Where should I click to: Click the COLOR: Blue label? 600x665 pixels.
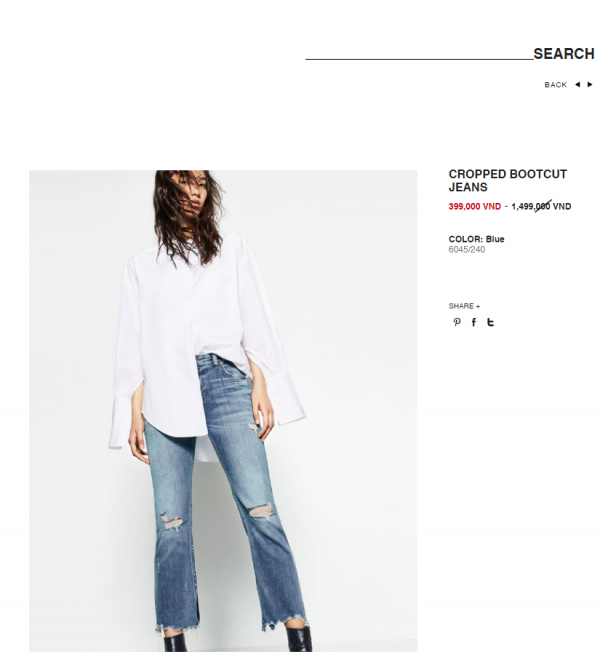(x=476, y=239)
